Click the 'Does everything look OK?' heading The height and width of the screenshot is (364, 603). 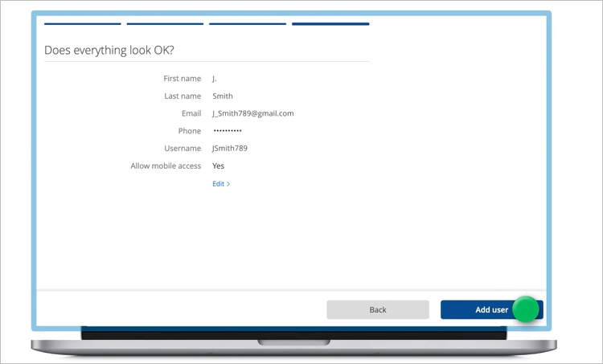pyautogui.click(x=109, y=50)
